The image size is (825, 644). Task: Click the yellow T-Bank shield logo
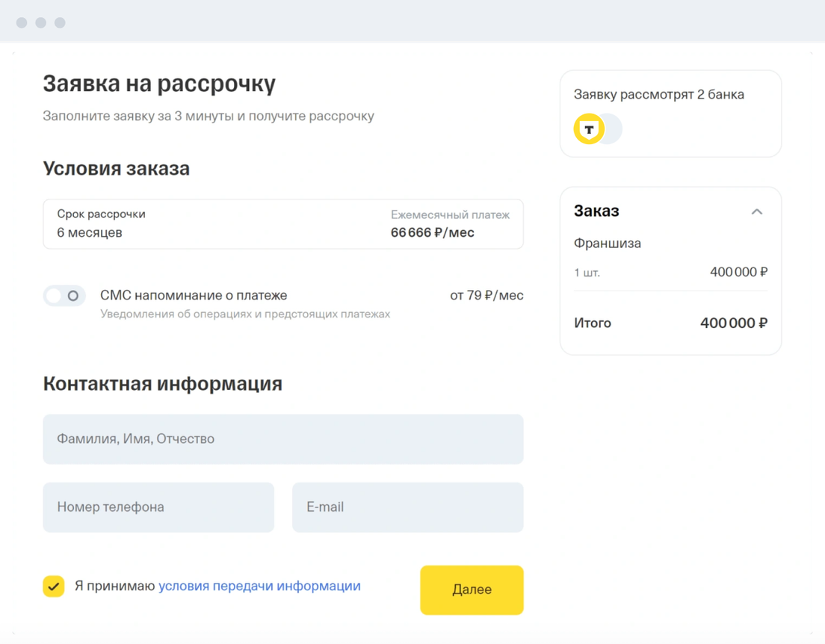pyautogui.click(x=589, y=129)
